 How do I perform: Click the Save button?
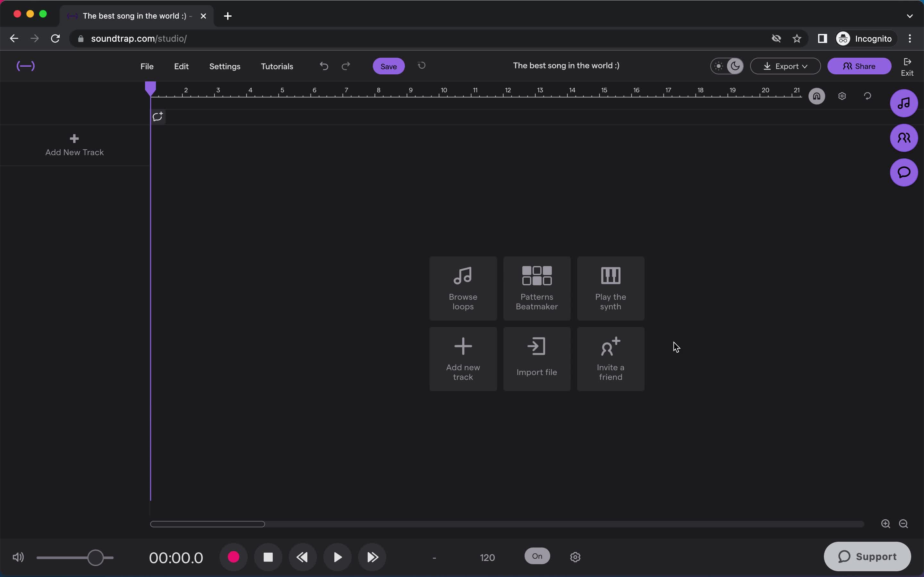click(389, 66)
